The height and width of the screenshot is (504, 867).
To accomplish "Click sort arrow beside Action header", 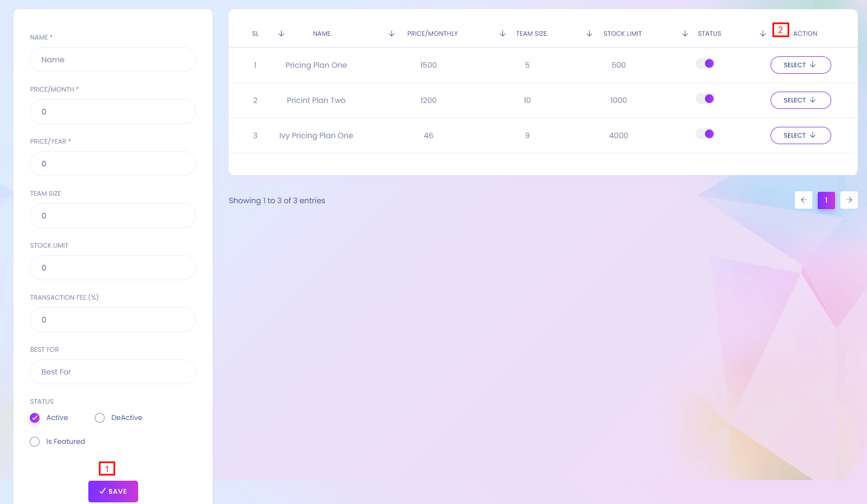I will [763, 34].
